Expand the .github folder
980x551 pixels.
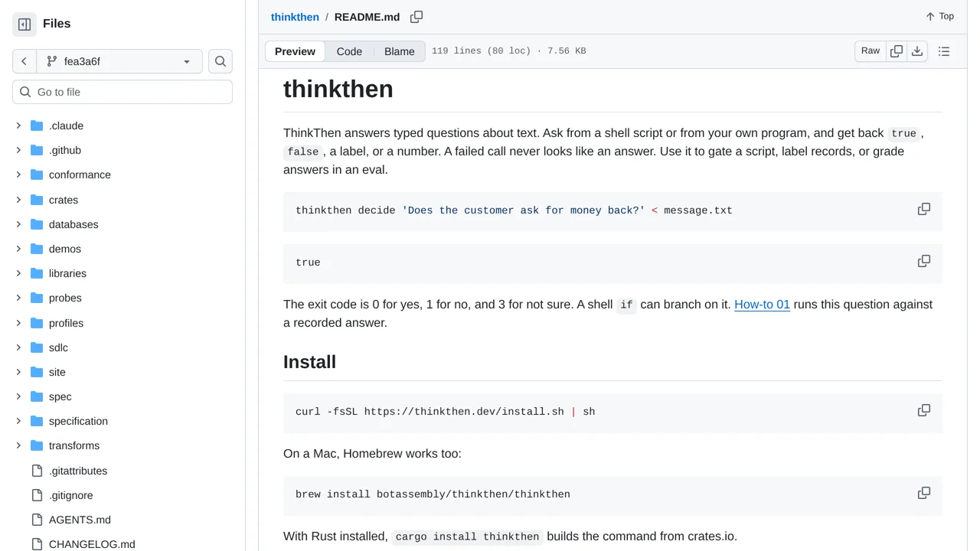click(x=18, y=150)
